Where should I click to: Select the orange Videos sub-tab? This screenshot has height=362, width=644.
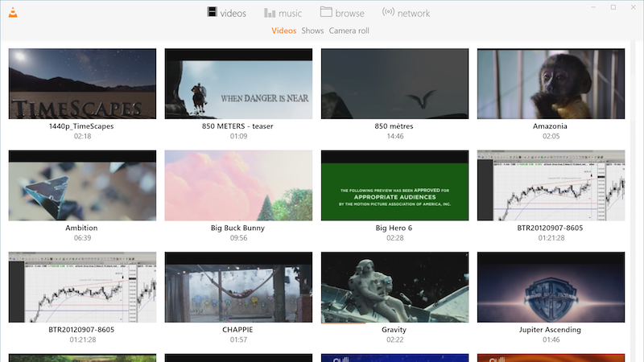pos(284,31)
